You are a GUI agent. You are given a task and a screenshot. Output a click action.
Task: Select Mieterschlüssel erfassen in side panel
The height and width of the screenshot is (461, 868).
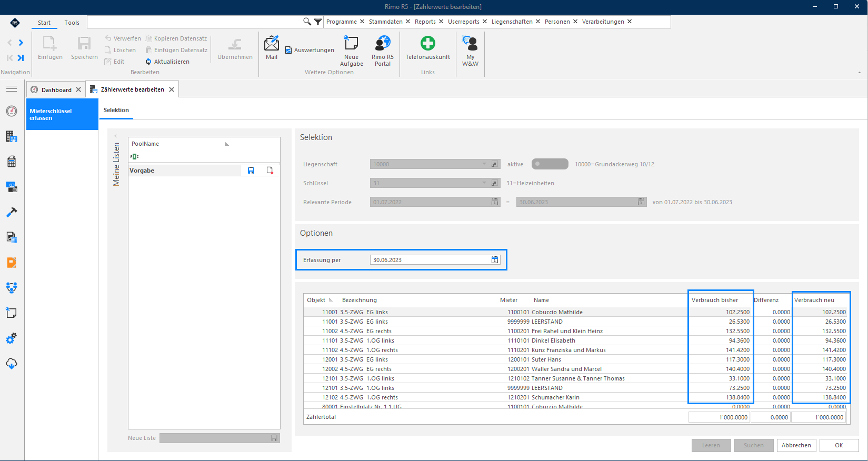pyautogui.click(x=62, y=114)
